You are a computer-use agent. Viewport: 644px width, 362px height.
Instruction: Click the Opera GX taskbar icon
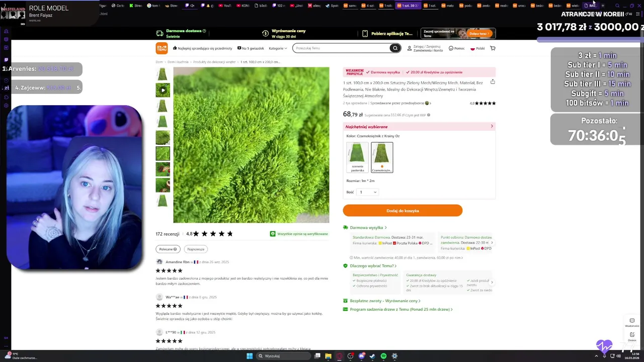pyautogui.click(x=339, y=356)
